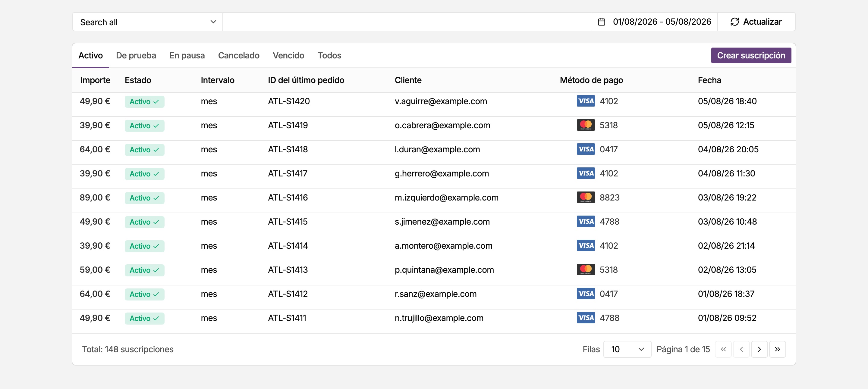The image size is (868, 389).
Task: Click customer r.sanz@example.com
Action: click(x=436, y=294)
